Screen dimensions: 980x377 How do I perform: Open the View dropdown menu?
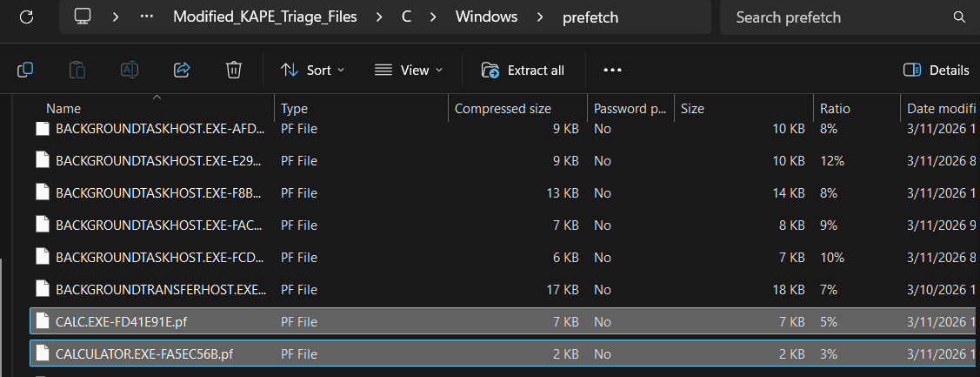[409, 71]
